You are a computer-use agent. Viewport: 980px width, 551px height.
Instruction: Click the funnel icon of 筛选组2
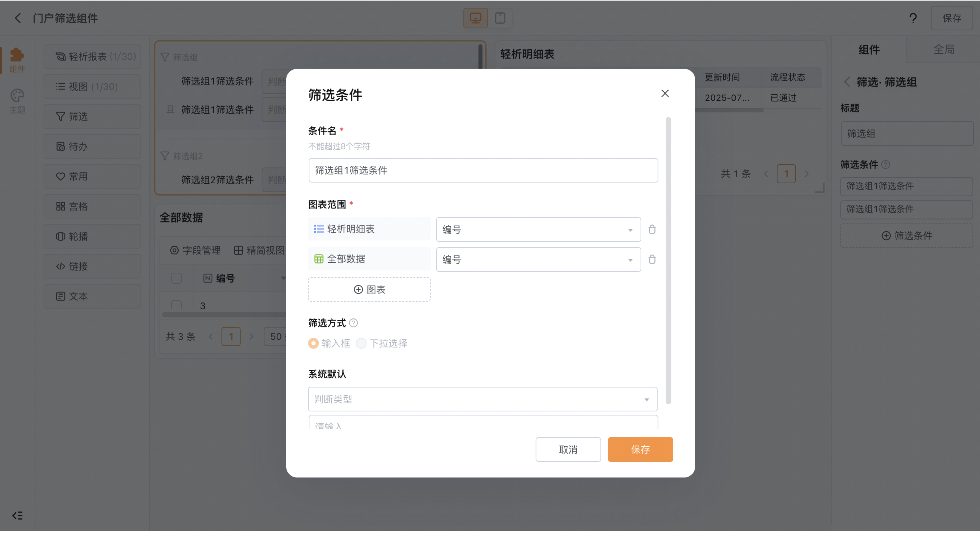tap(165, 156)
